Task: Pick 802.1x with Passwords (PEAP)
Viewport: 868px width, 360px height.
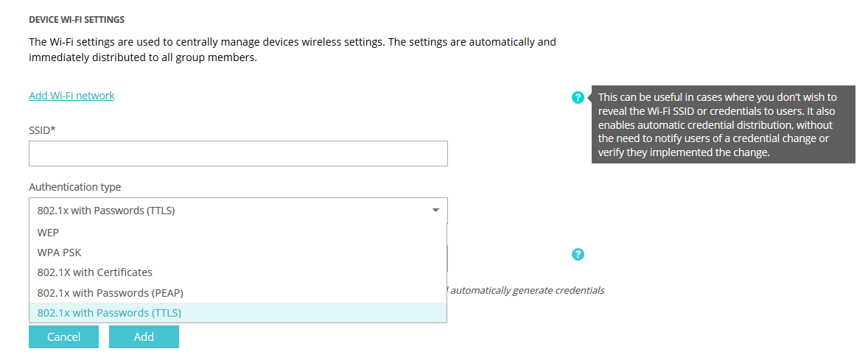Action: [x=111, y=292]
